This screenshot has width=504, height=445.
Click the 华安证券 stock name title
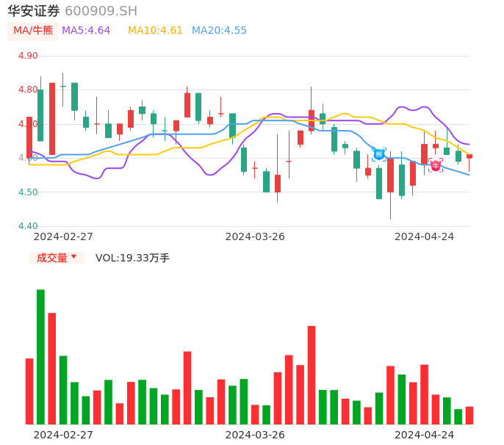34,11
